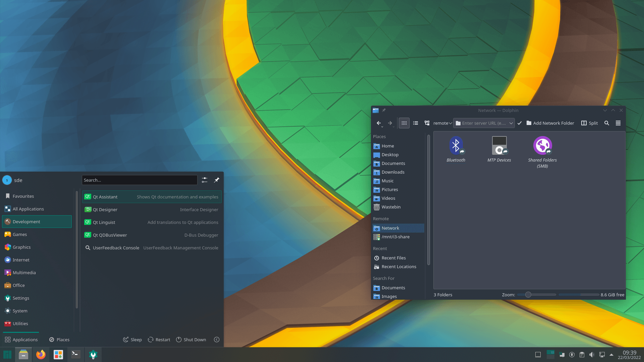Open /mnt/i3-share remote location
Image resolution: width=644 pixels, height=362 pixels.
click(x=398, y=237)
